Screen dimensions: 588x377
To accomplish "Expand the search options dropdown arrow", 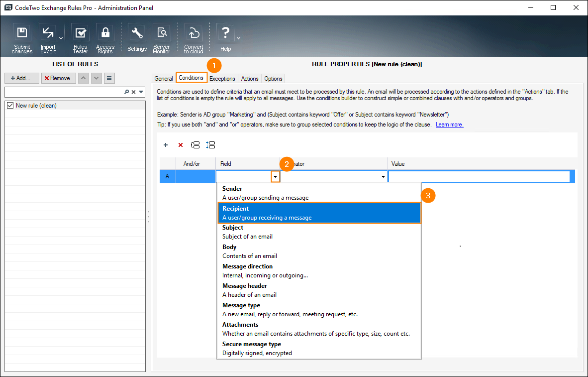I will [141, 92].
